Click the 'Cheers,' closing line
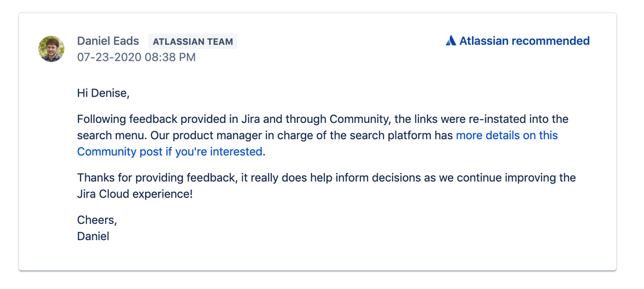The image size is (644, 289). tap(97, 221)
